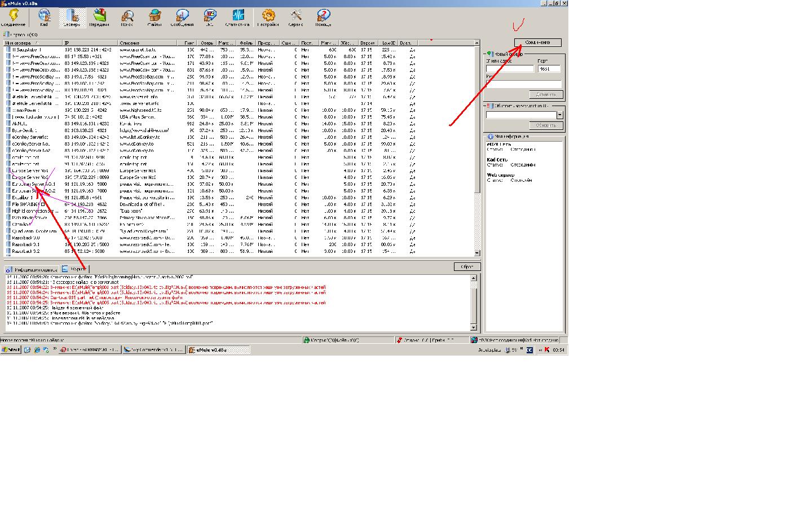Screen dimensions: 812x508
Task: Click the server icon of AKMUL row
Action: pos(8,124)
